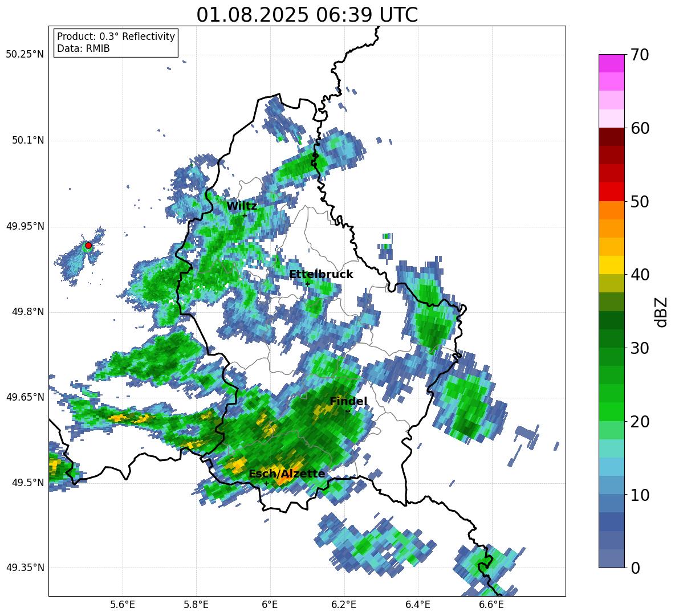The width and height of the screenshot is (675, 616).
Task: Click the colorbar tick value 60
Action: [x=640, y=128]
